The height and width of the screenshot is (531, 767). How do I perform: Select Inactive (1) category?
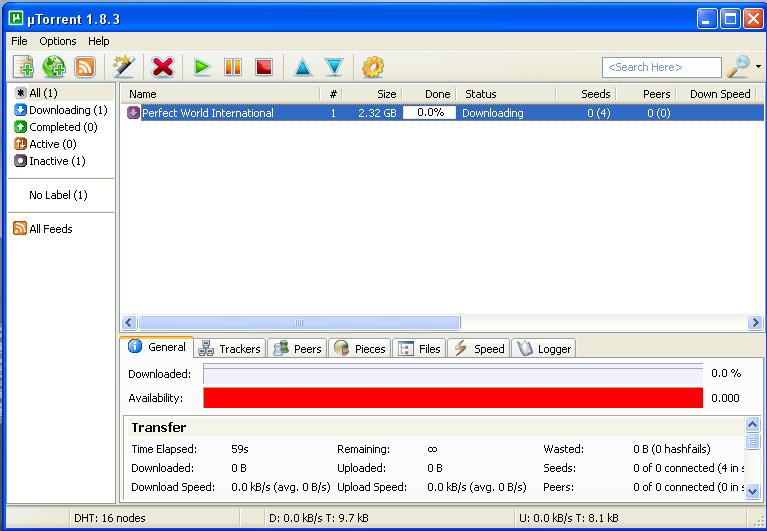49,161
